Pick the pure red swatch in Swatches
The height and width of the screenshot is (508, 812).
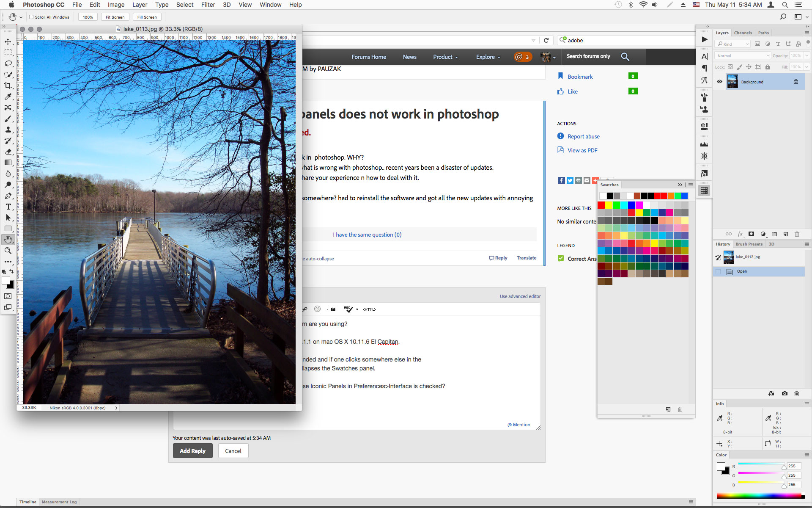point(601,205)
